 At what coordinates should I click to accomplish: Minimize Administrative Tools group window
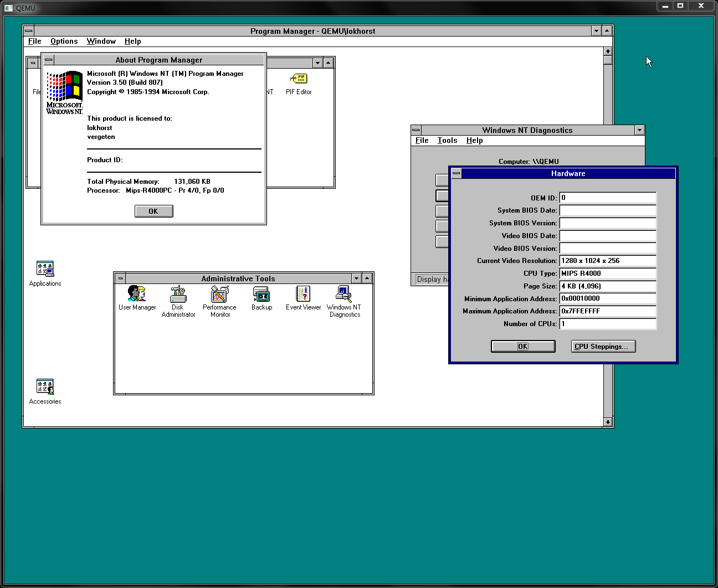(x=357, y=278)
